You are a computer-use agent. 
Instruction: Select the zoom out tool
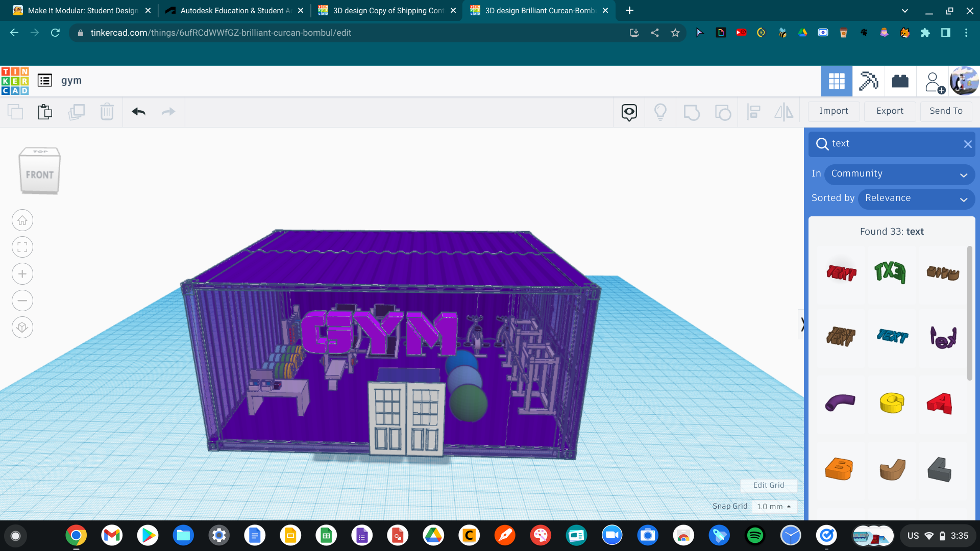point(21,300)
